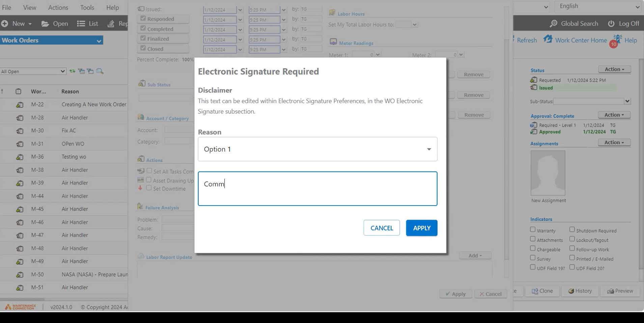Click the APPLY button in the signature dialog

coord(421,228)
